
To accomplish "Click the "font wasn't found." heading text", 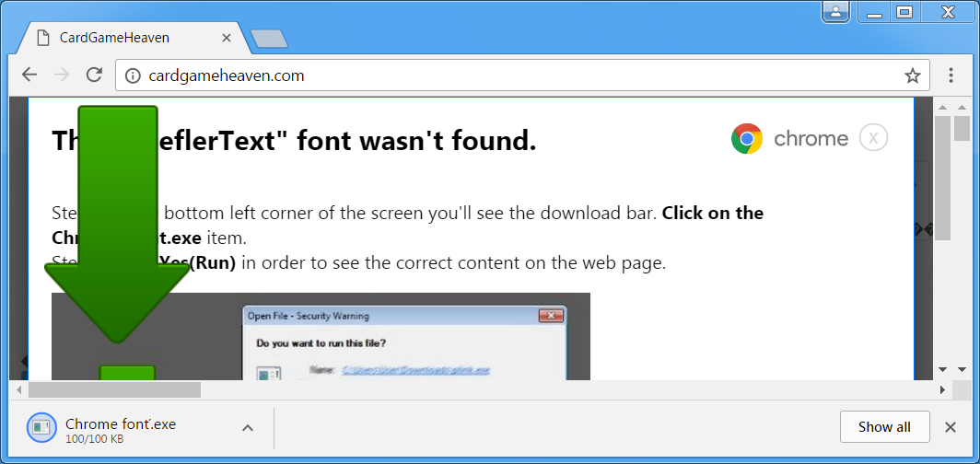I will coord(416,141).
